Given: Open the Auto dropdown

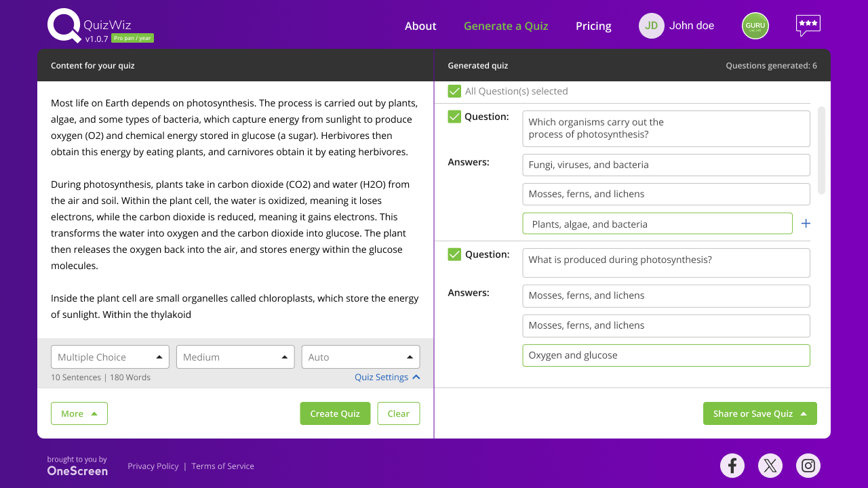Looking at the screenshot, I should coord(360,357).
